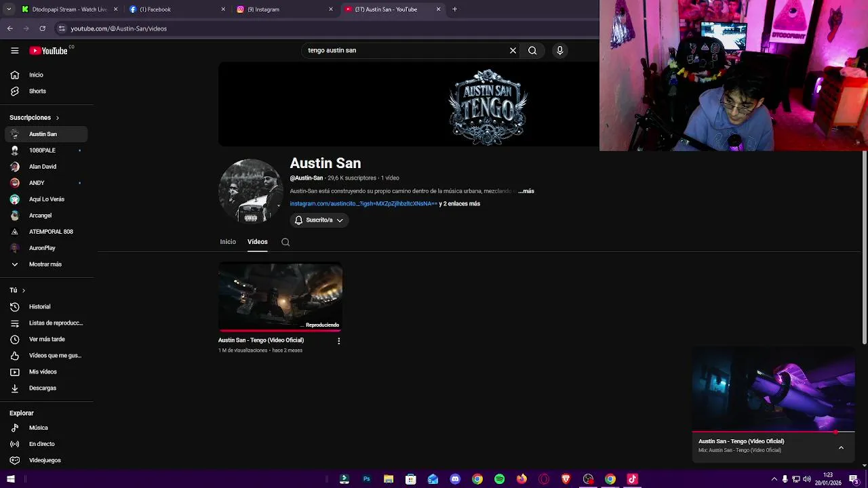
Task: Open the Windows Start menu
Action: (x=10, y=479)
